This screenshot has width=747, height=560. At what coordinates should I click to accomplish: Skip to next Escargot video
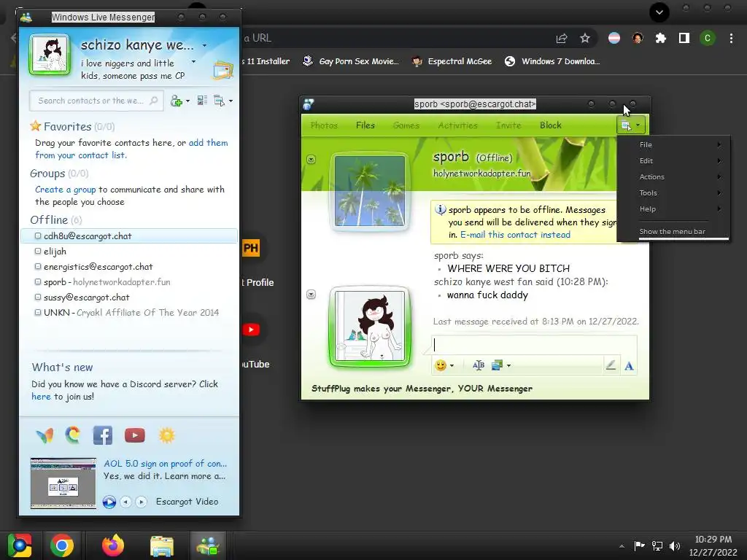pyautogui.click(x=141, y=502)
